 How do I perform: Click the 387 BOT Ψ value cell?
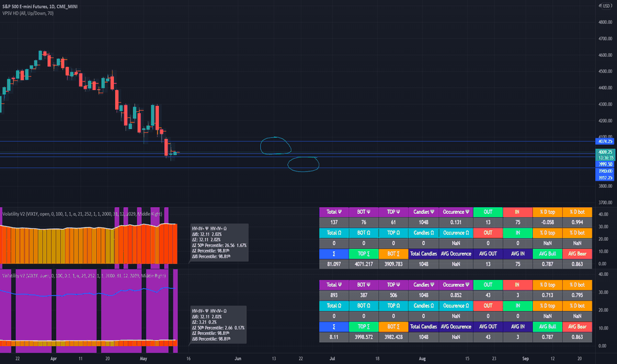coord(363,295)
